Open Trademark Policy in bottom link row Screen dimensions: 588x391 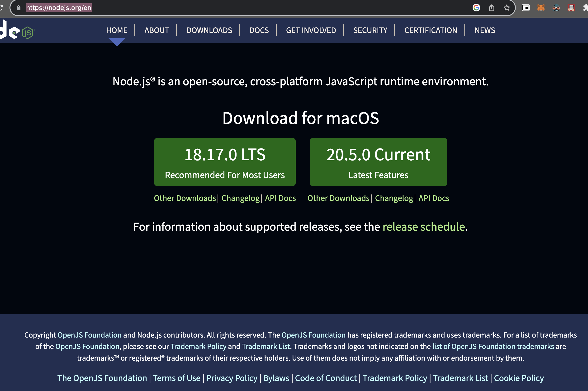point(395,378)
